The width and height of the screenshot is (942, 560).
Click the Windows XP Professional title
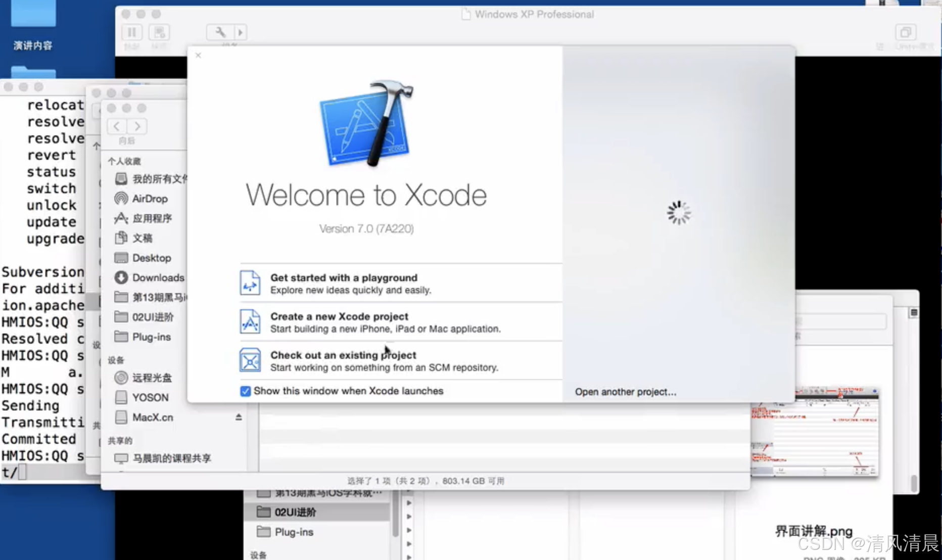(x=534, y=14)
